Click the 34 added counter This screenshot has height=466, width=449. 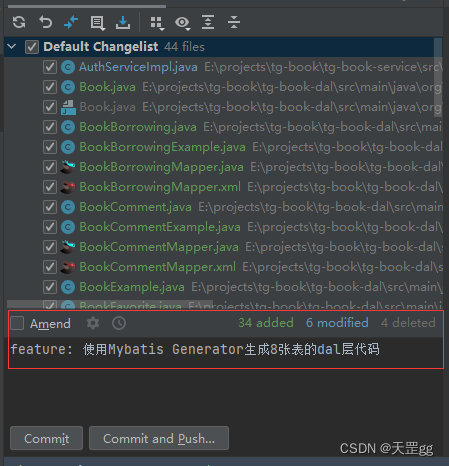click(x=266, y=323)
